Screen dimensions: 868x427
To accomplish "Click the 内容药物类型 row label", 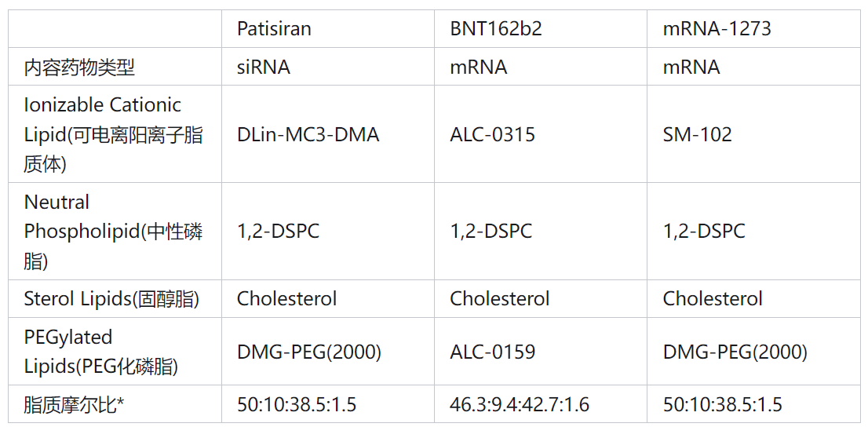I will [x=79, y=67].
